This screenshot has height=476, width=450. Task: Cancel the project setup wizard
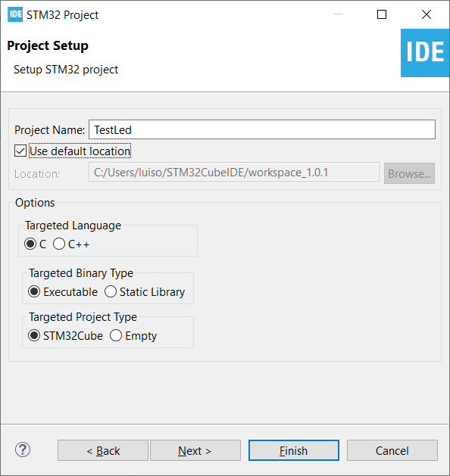[392, 450]
